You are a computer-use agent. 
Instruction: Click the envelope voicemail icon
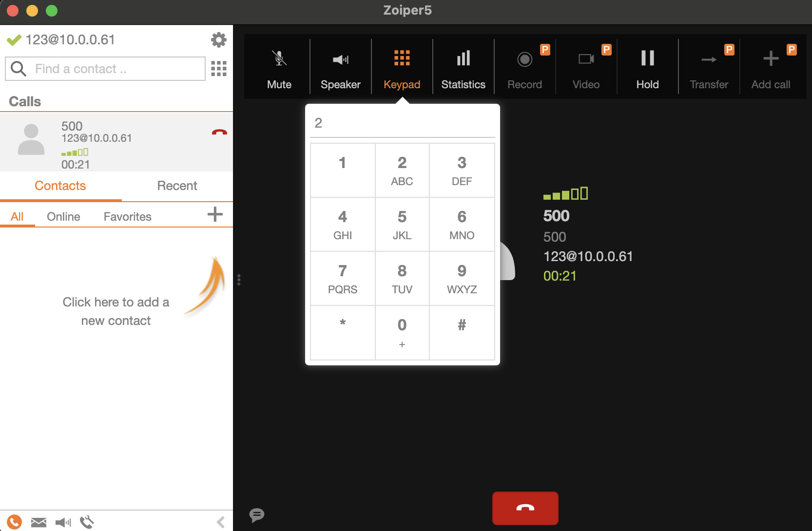point(39,522)
